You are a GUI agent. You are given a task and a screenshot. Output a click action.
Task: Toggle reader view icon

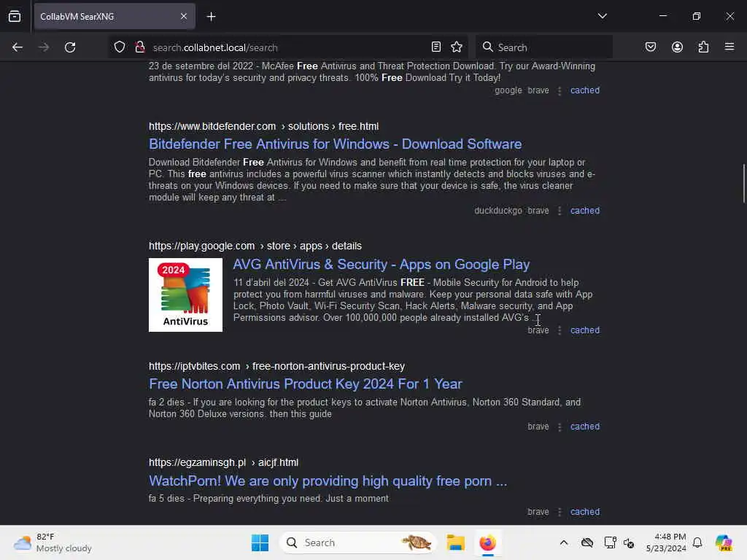click(436, 47)
